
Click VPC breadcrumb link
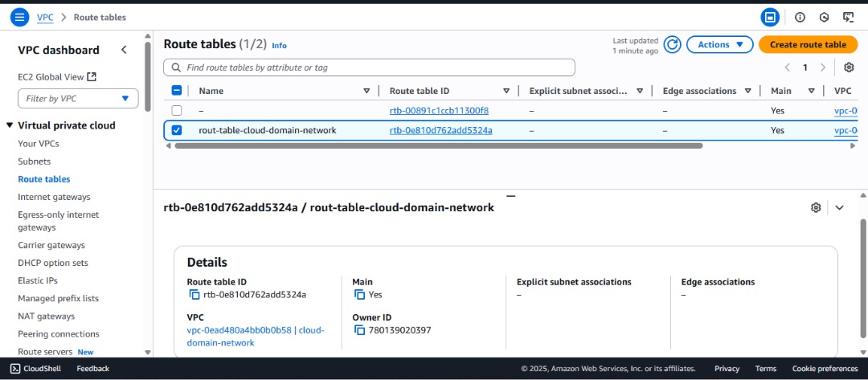(45, 17)
